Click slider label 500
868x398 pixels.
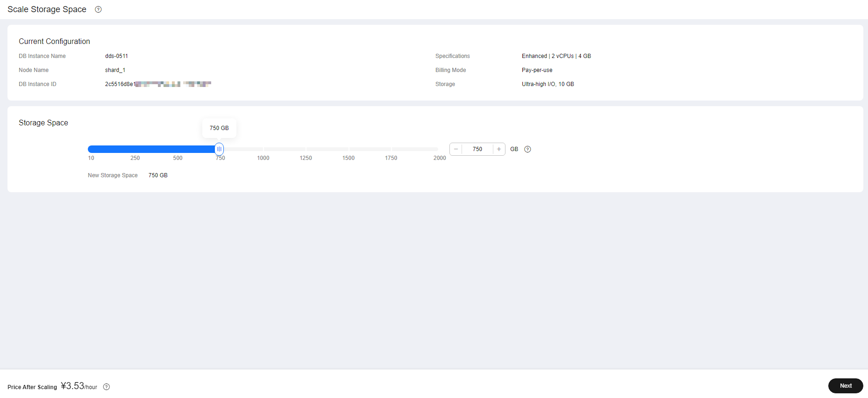pyautogui.click(x=178, y=158)
